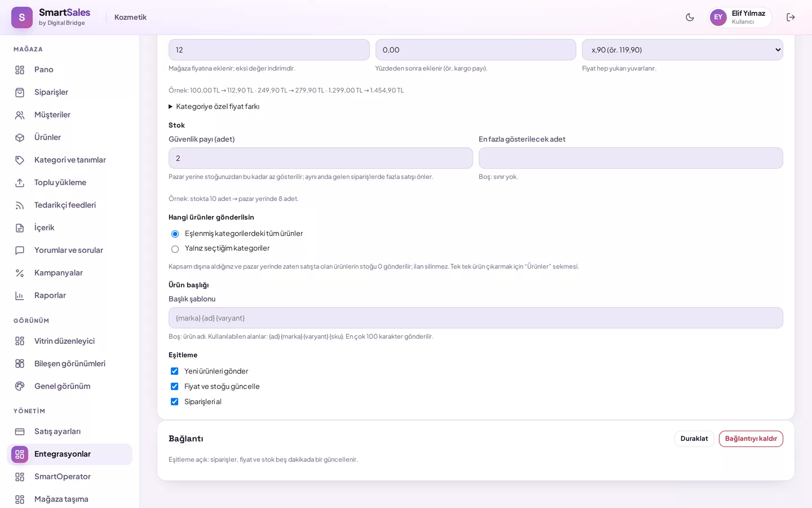This screenshot has height=508, width=812.
Task: Open Mağaza taşıma menu item
Action: click(x=69, y=499)
